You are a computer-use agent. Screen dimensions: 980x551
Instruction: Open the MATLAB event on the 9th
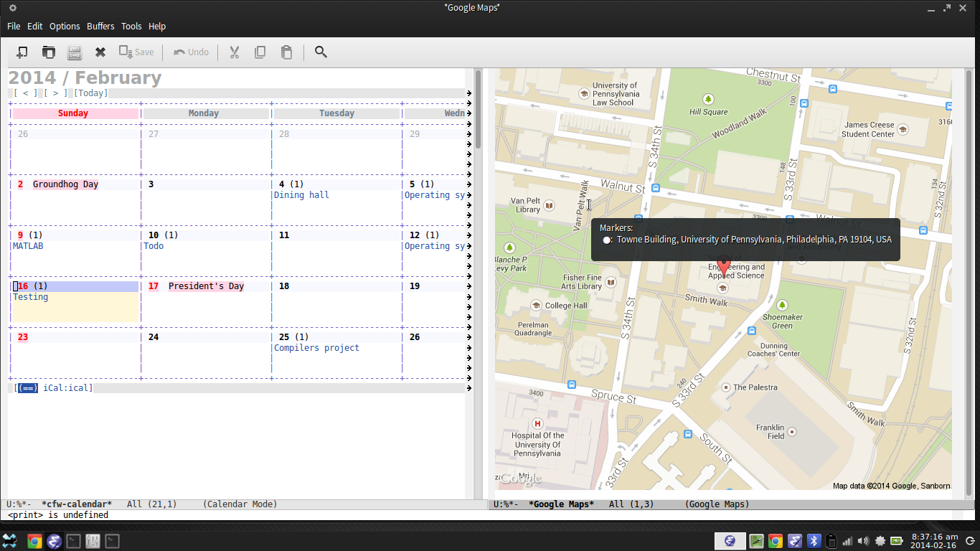28,246
